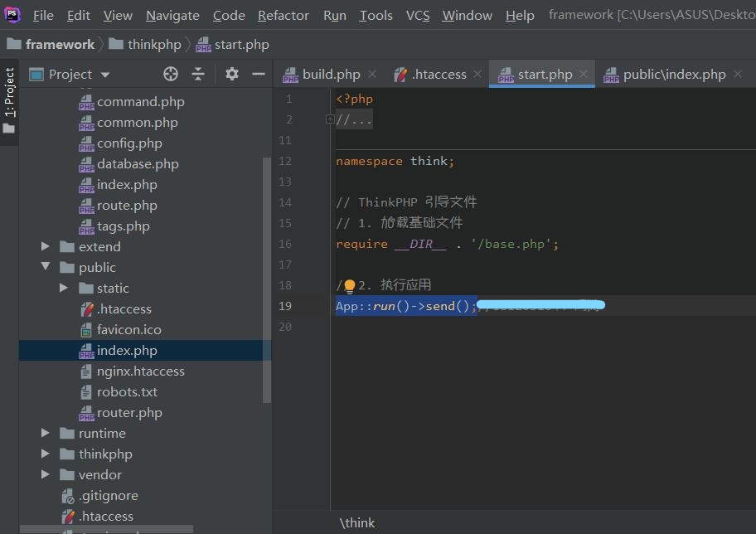Select router.php PHP file icon
Viewport: 756px width, 534px height.
pyautogui.click(x=86, y=413)
